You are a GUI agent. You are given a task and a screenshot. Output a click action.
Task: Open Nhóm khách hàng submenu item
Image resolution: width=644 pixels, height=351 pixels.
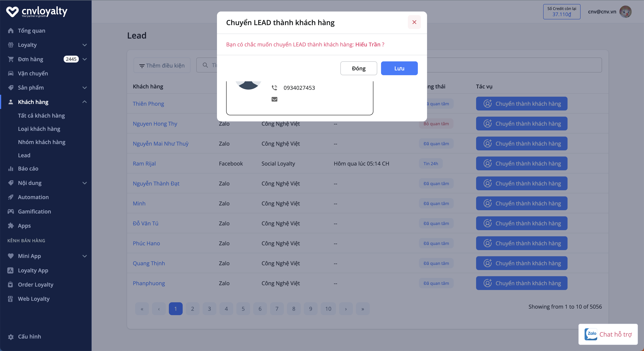42,142
